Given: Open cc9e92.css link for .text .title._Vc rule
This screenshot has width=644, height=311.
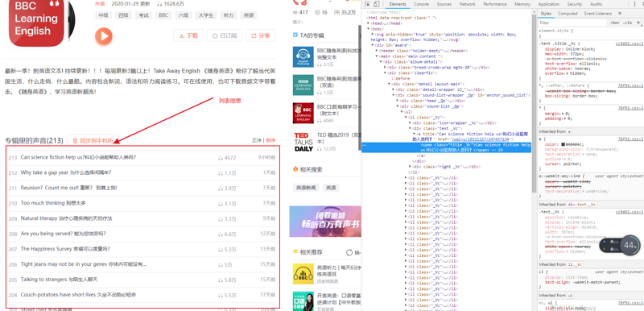Looking at the screenshot, I should tap(629, 44).
